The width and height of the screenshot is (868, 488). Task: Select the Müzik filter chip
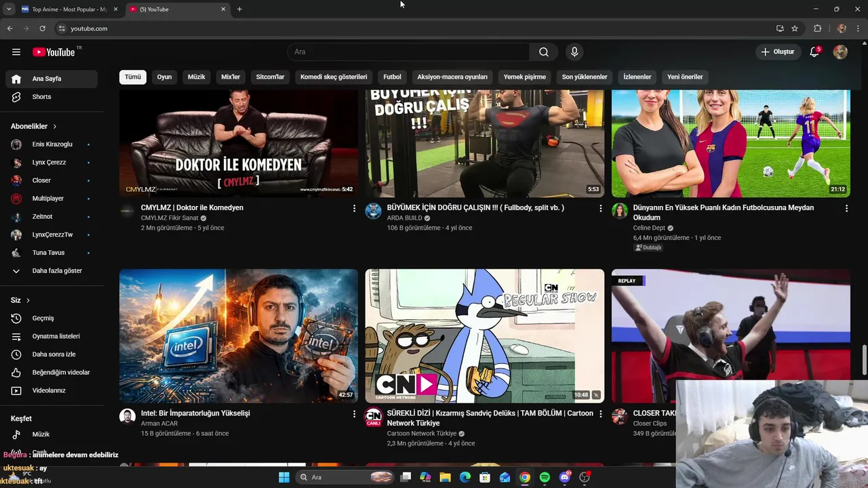197,77
